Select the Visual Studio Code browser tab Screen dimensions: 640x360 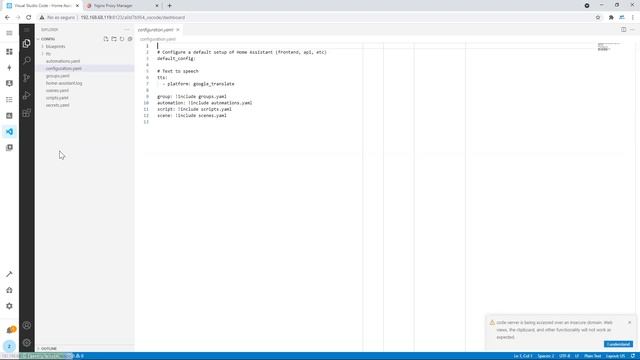tap(42, 6)
